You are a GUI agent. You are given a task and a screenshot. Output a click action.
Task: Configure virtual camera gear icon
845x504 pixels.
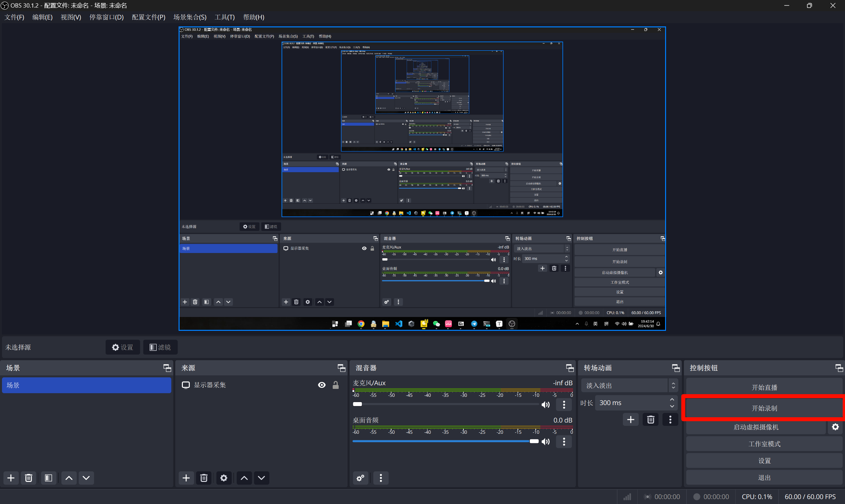835,427
